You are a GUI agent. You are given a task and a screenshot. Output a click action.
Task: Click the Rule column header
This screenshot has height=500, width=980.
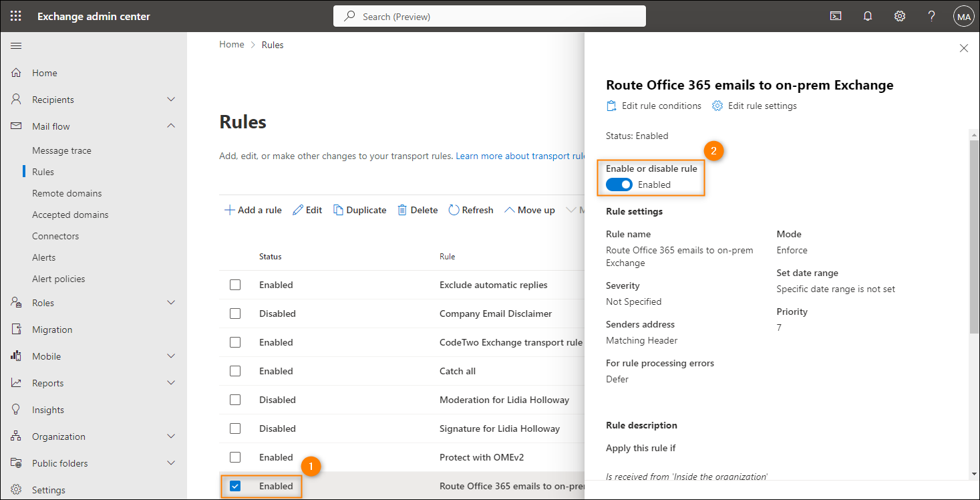point(447,257)
